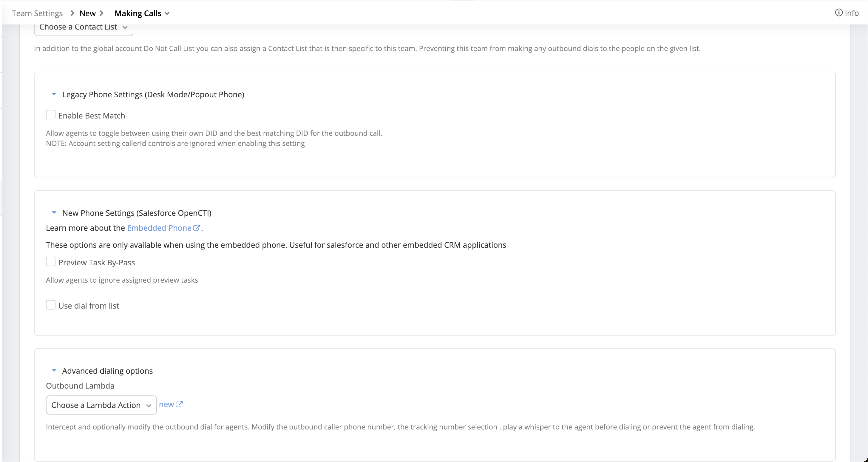
Task: Click external link icon beside Embedded Phone
Action: (x=197, y=228)
